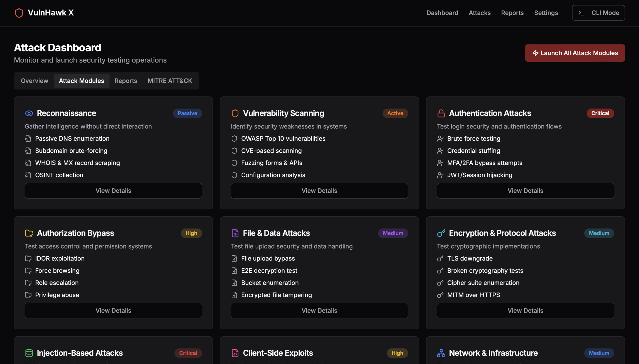
Task: Click the Medium badge on File & Data Attacks
Action: pyautogui.click(x=393, y=233)
